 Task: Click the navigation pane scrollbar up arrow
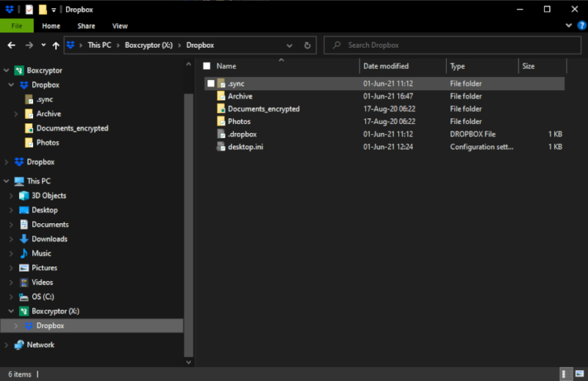(x=189, y=65)
